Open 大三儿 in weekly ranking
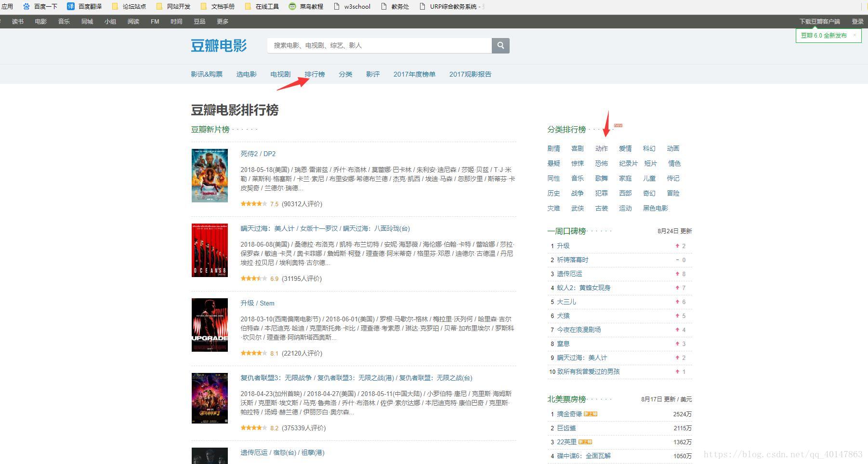The height and width of the screenshot is (464, 868). 566,302
